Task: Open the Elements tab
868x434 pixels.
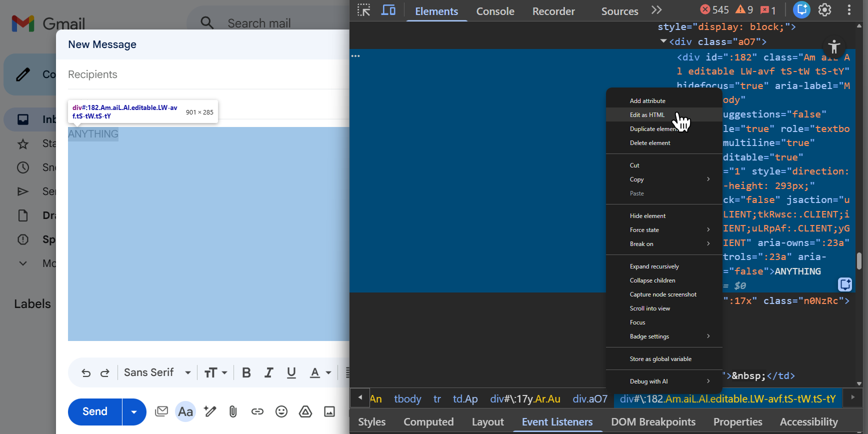Action: [436, 11]
